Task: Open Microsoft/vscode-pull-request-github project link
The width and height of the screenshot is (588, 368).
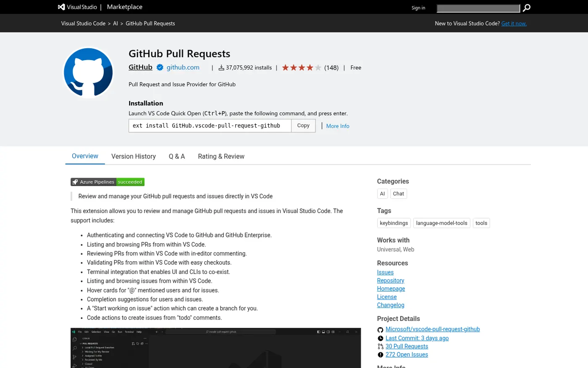Action: 433,329
